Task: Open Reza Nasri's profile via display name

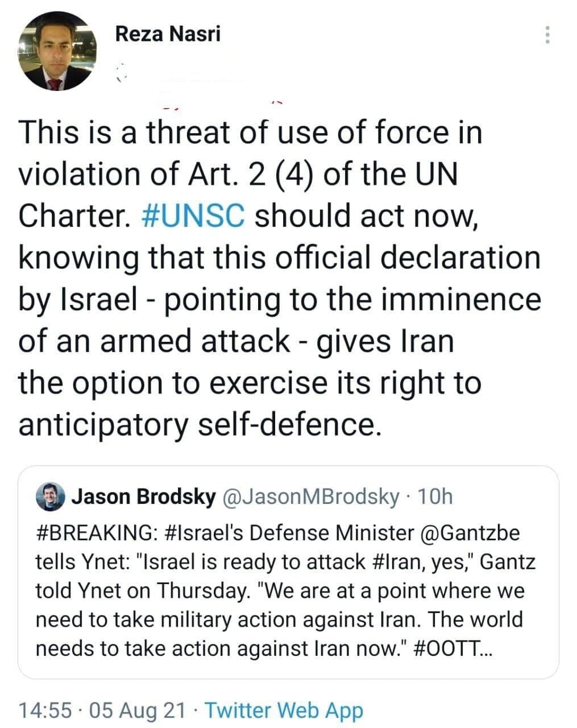Action: pyautogui.click(x=167, y=34)
